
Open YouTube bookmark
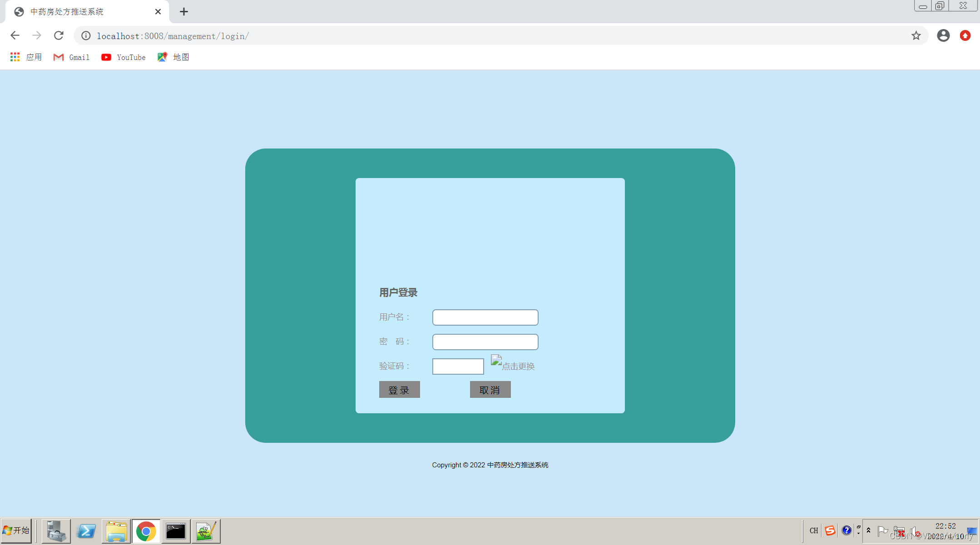pos(124,57)
